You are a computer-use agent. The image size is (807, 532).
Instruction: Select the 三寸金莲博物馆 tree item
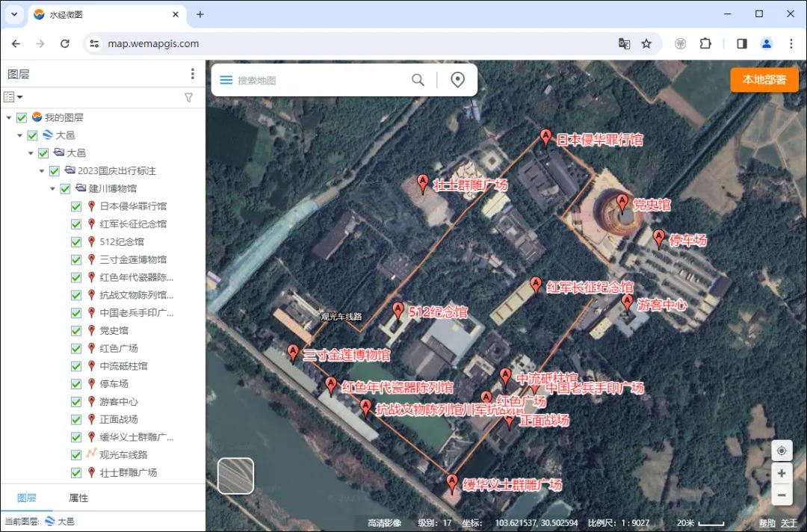[x=133, y=259]
